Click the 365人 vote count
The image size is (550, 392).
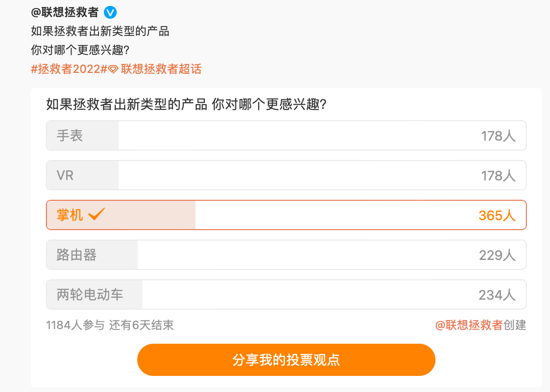click(497, 215)
